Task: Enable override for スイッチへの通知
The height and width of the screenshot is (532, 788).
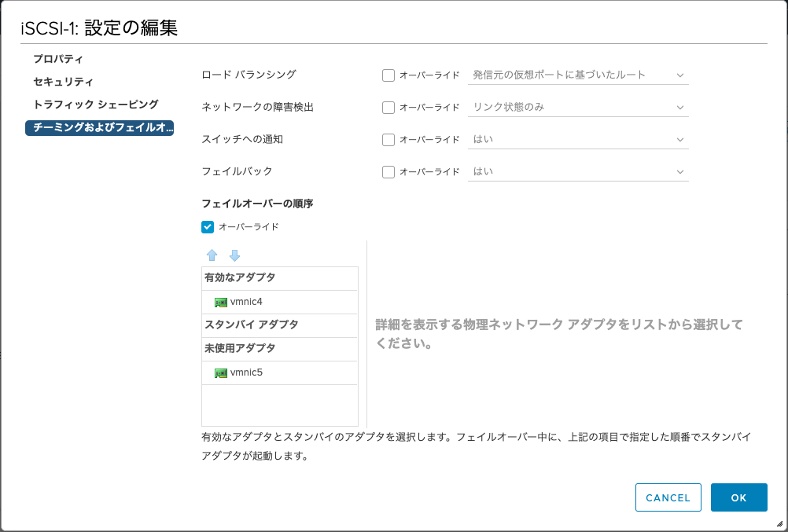Action: (x=388, y=140)
